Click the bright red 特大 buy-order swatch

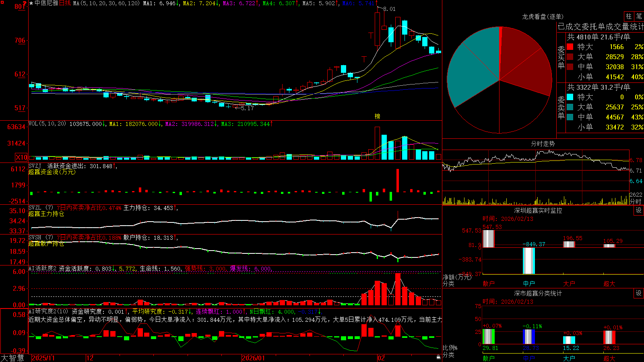click(x=570, y=47)
